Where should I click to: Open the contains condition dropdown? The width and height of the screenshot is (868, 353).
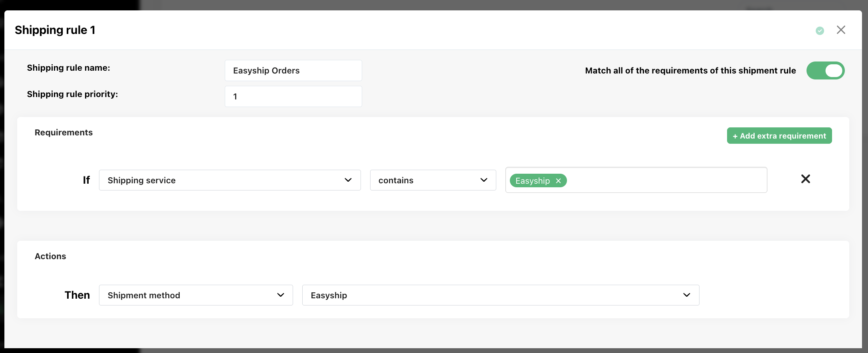(433, 180)
